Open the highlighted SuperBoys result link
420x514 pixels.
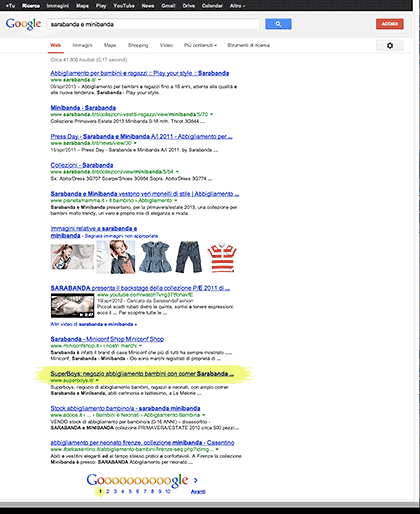pos(142,374)
